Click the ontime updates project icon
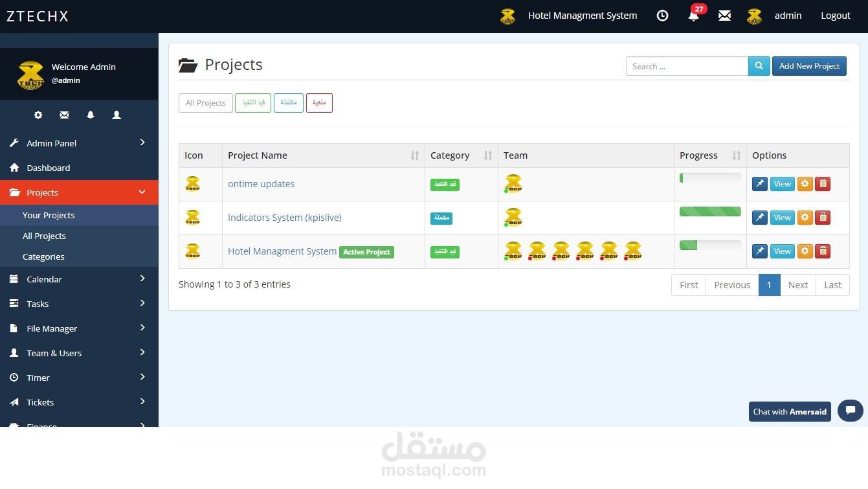The image size is (868, 489). click(x=193, y=184)
